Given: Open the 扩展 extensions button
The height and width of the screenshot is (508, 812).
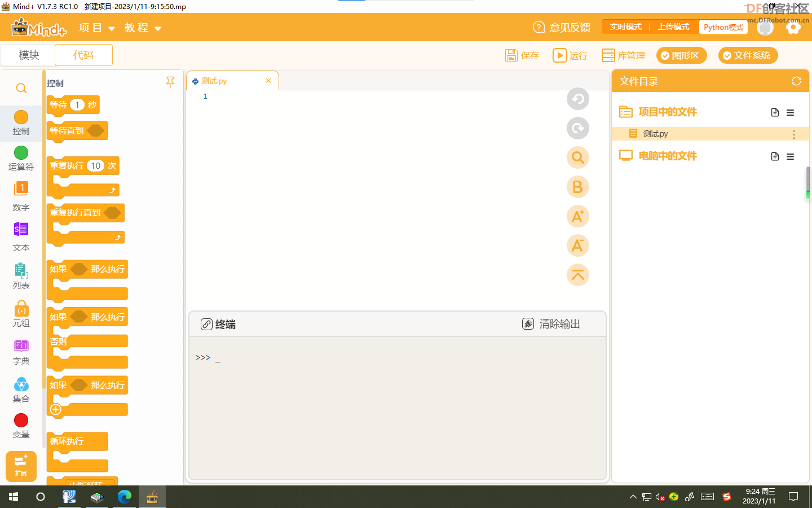Looking at the screenshot, I should [21, 466].
